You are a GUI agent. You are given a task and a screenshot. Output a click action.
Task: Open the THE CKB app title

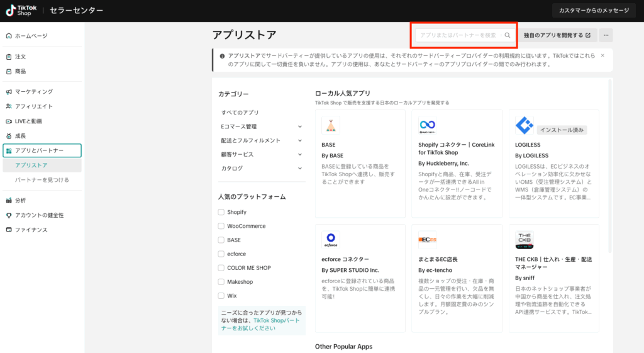pos(553,263)
